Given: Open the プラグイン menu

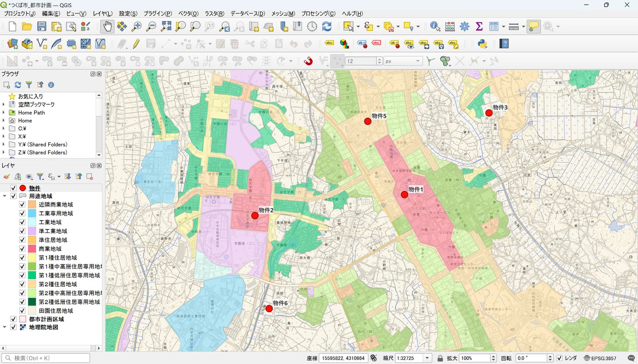Looking at the screenshot, I should coord(158,13).
